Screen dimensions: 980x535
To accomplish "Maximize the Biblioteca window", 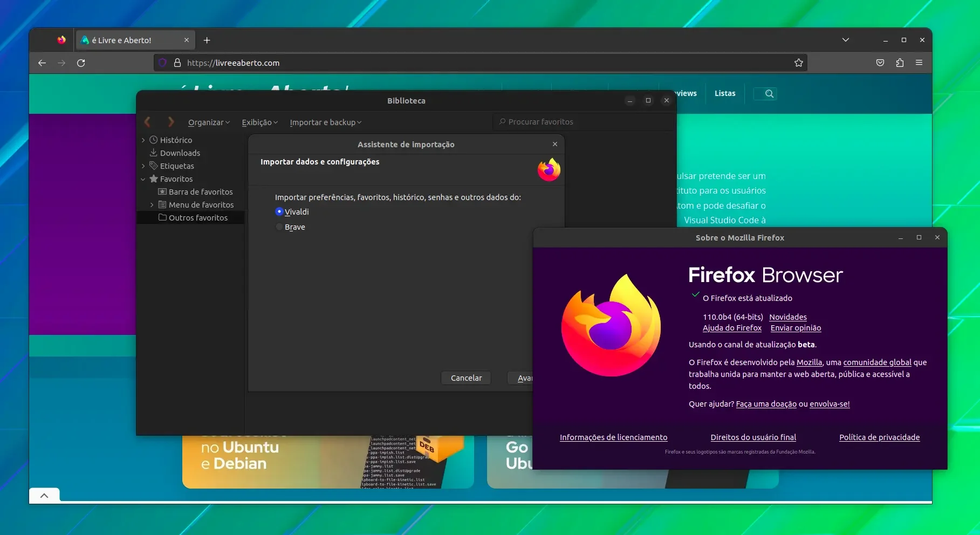I will point(648,100).
